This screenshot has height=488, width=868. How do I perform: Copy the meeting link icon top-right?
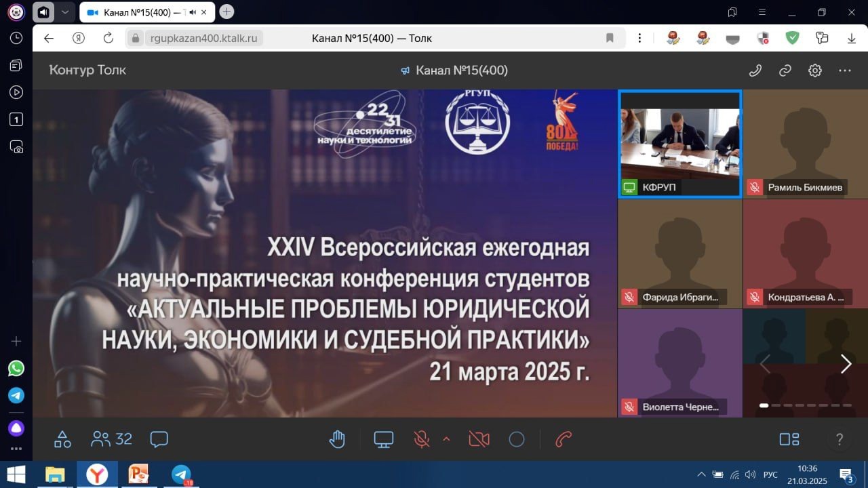(785, 70)
